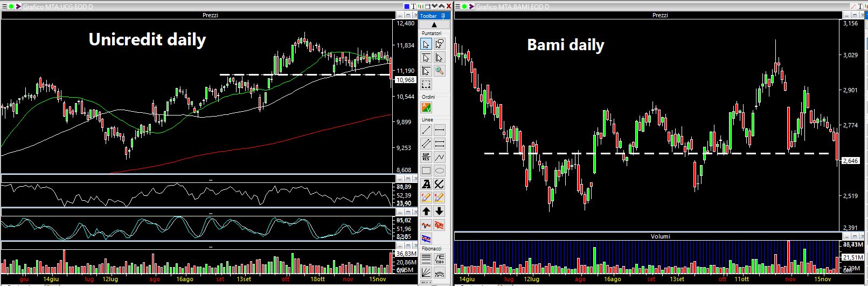Open the Ordini buy/sell icon

point(426,108)
